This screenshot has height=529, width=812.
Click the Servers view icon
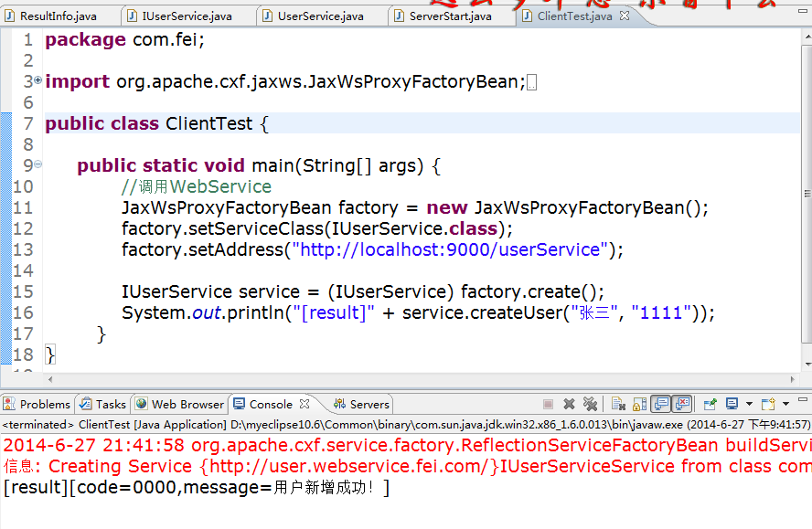[x=340, y=404]
